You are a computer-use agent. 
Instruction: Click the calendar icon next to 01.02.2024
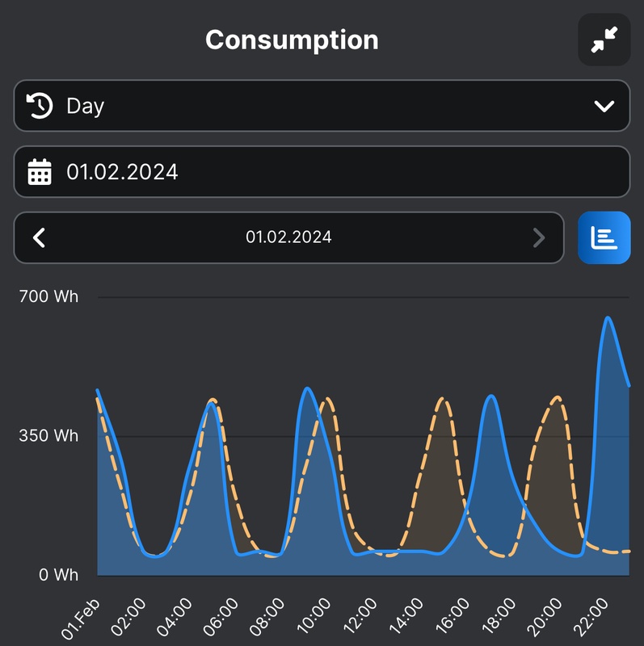click(x=40, y=172)
